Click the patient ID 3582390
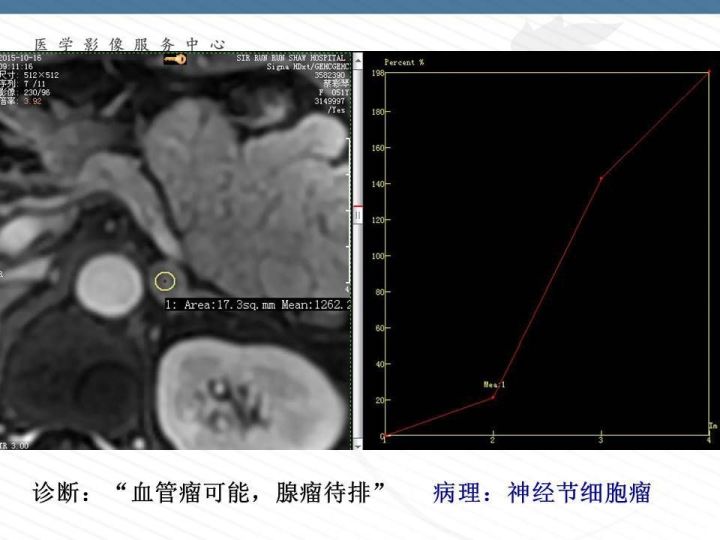The image size is (720, 540). click(x=329, y=75)
